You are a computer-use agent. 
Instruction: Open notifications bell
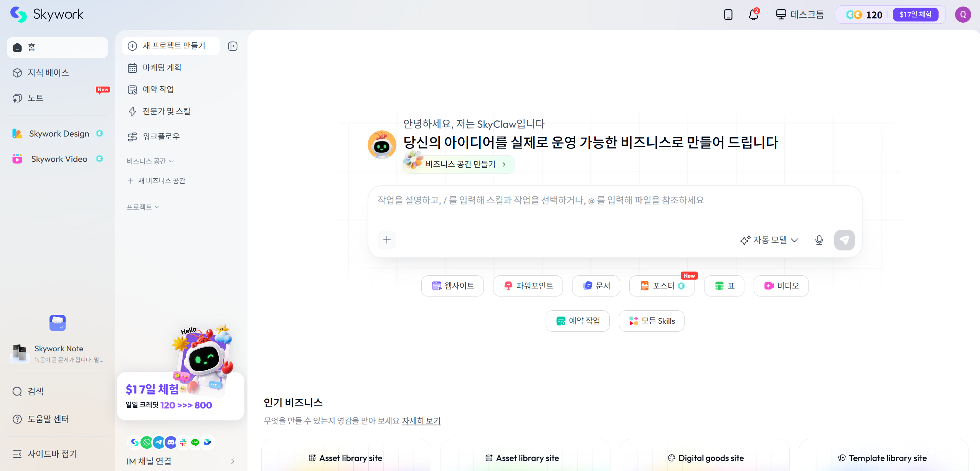[x=753, y=15]
